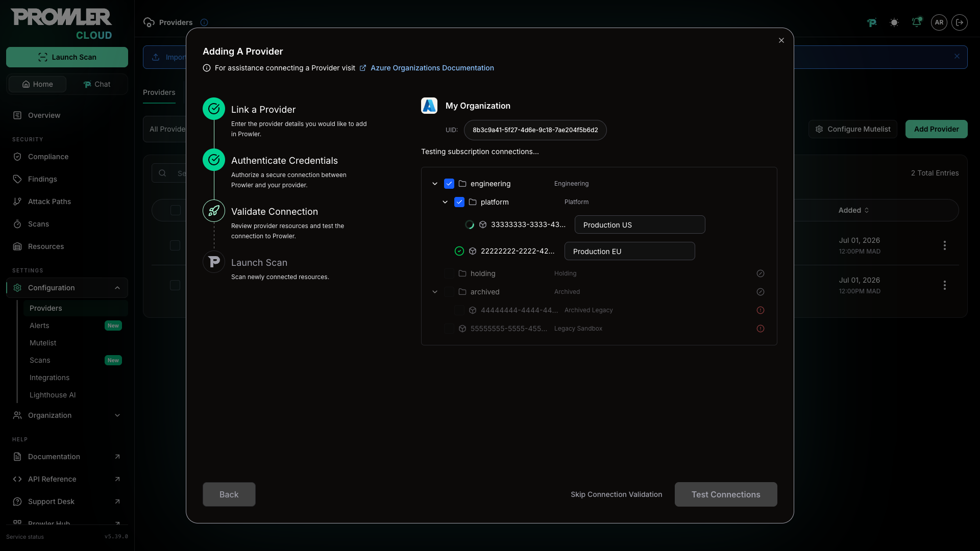Click the Launch Scan step icon
This screenshot has width=980, height=551.
point(214,262)
